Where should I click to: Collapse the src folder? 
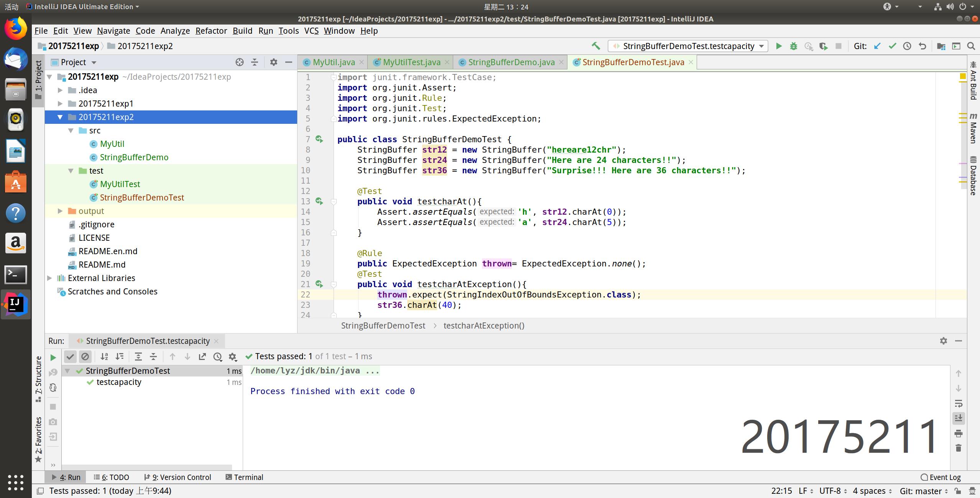pyautogui.click(x=71, y=130)
